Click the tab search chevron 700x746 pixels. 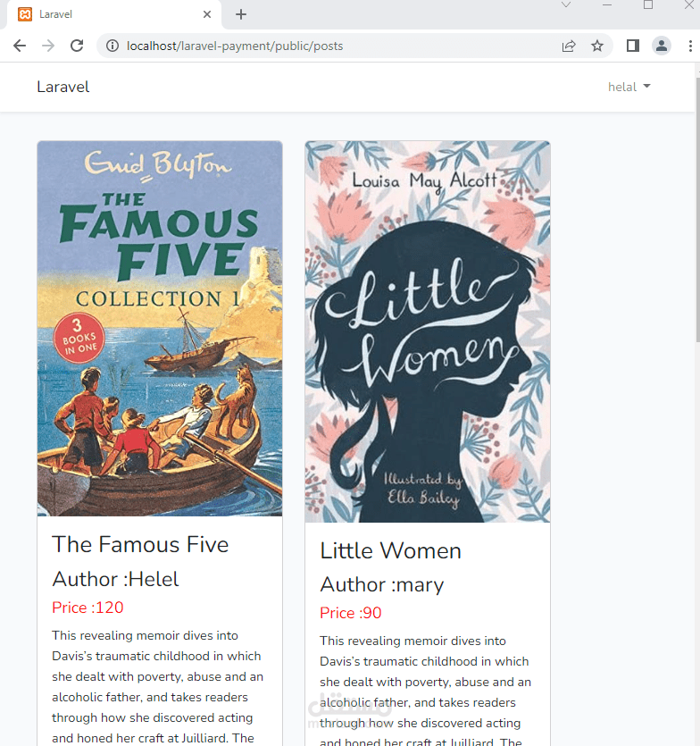click(x=565, y=7)
